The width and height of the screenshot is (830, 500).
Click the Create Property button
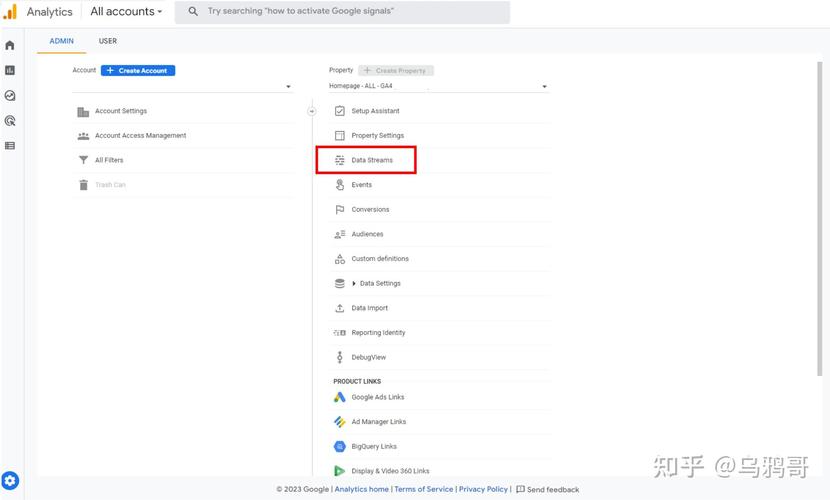[396, 70]
